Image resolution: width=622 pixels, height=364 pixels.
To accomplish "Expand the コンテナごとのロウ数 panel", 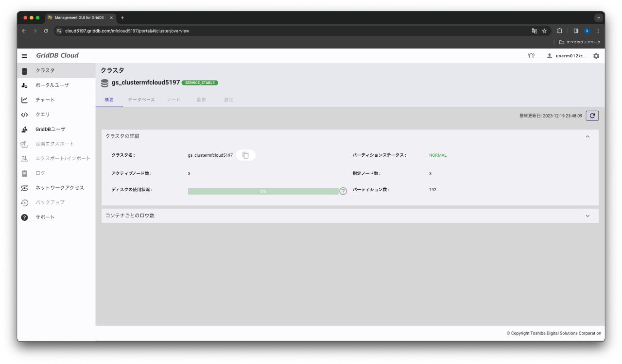I will pyautogui.click(x=587, y=216).
